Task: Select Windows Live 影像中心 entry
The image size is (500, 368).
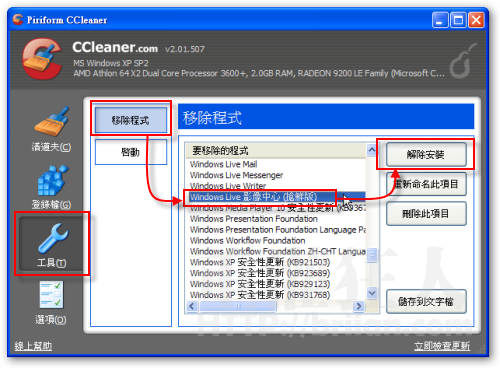Action: pyautogui.click(x=276, y=197)
